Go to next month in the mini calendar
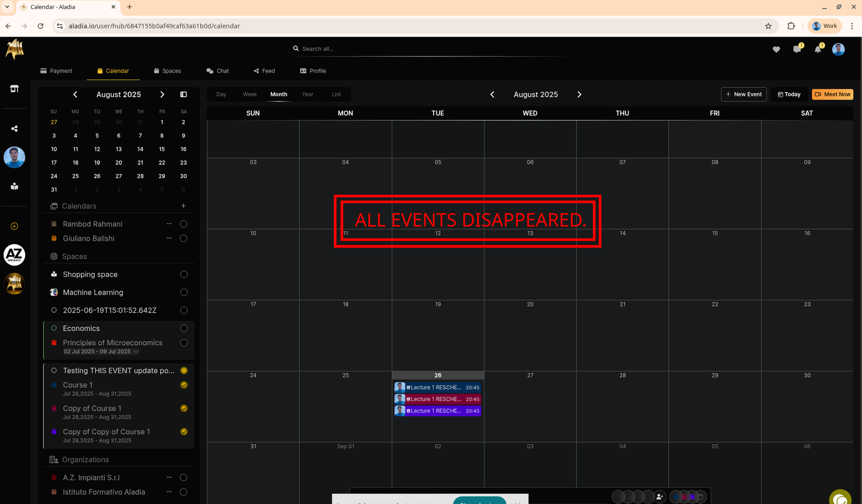862x504 pixels. click(162, 94)
